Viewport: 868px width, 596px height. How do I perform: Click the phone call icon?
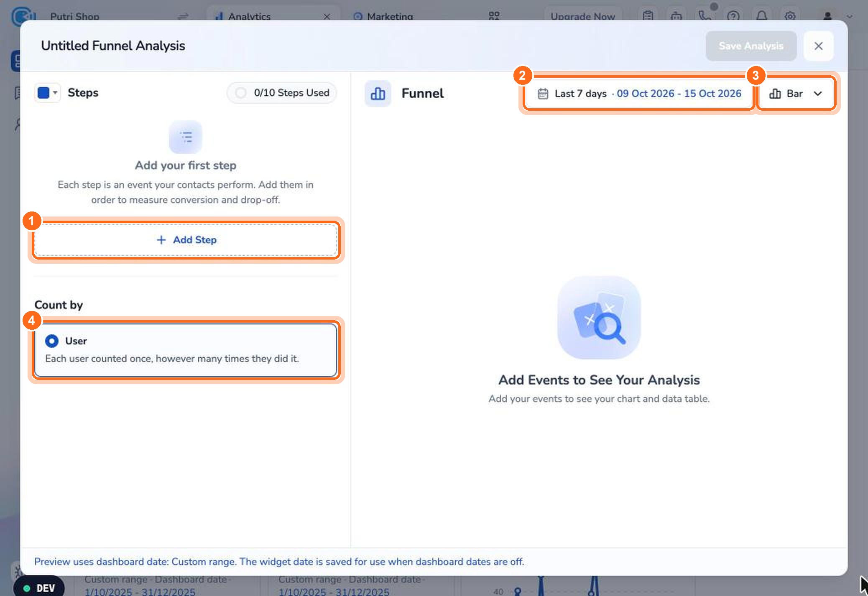[705, 17]
